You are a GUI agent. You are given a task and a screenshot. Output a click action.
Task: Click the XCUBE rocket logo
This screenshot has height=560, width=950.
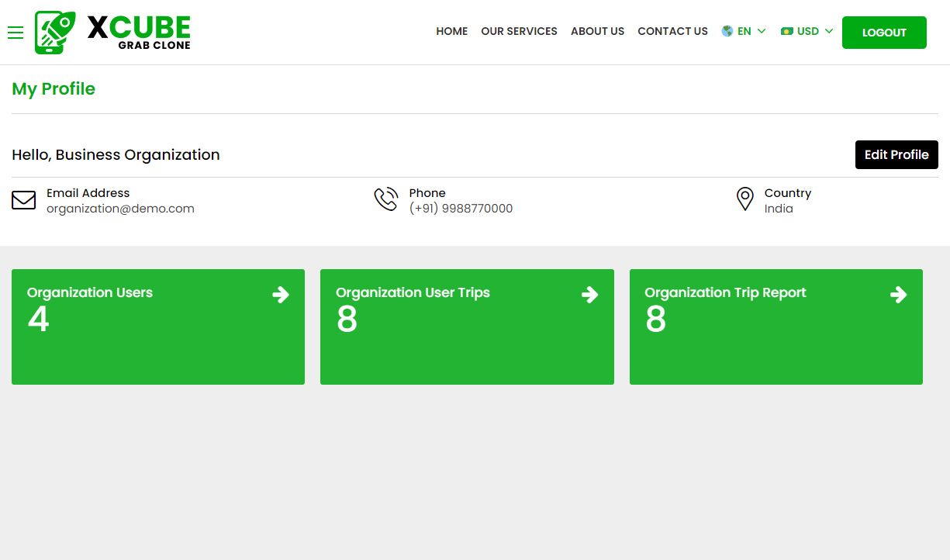pos(55,33)
